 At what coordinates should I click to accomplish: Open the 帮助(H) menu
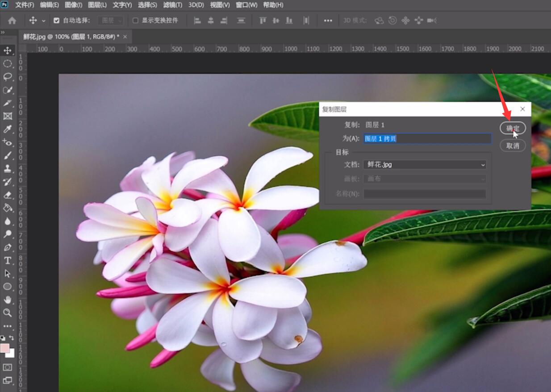click(273, 5)
